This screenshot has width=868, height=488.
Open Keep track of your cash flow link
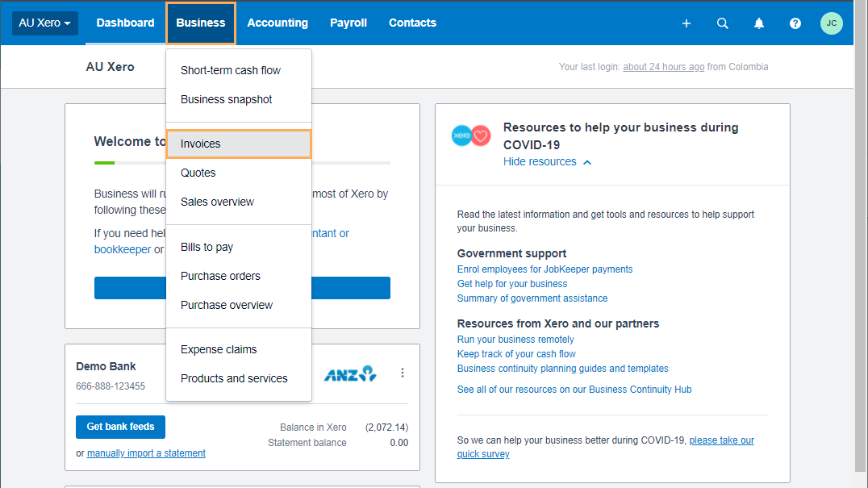pyautogui.click(x=516, y=354)
